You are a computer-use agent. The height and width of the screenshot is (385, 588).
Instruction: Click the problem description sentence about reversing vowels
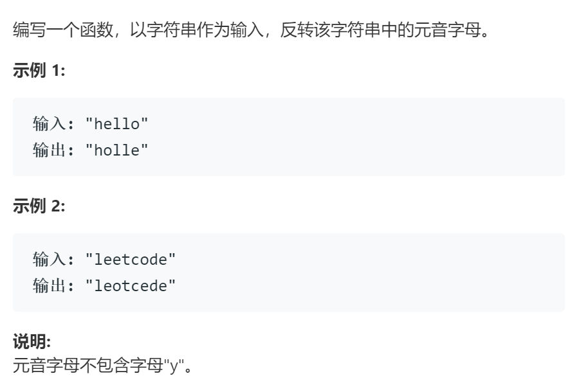[x=252, y=30]
